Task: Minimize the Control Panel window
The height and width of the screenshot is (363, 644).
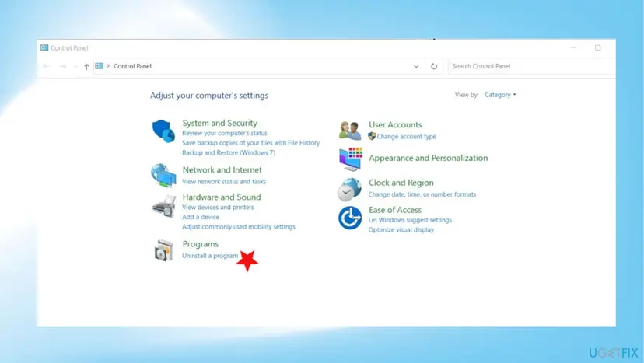Action: click(x=573, y=47)
